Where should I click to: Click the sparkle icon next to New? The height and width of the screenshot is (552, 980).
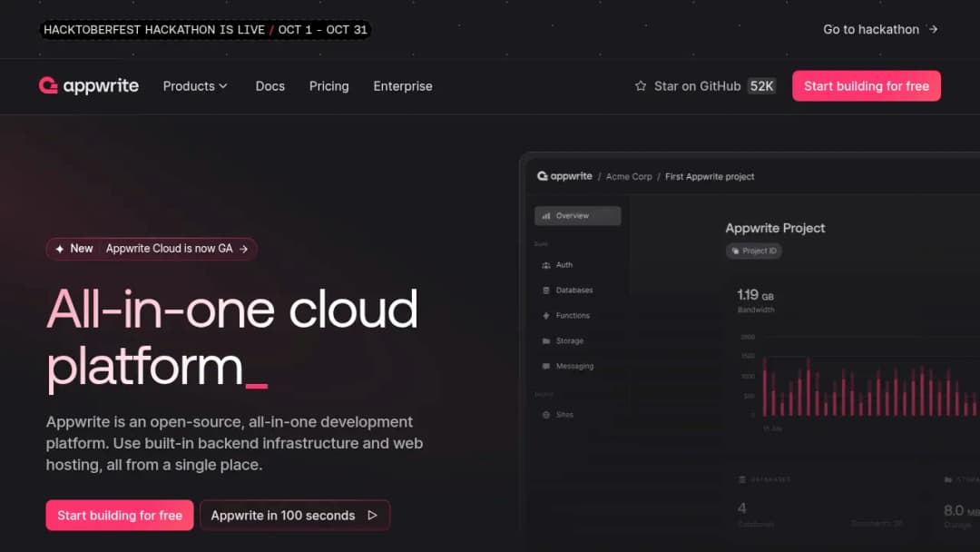point(59,249)
